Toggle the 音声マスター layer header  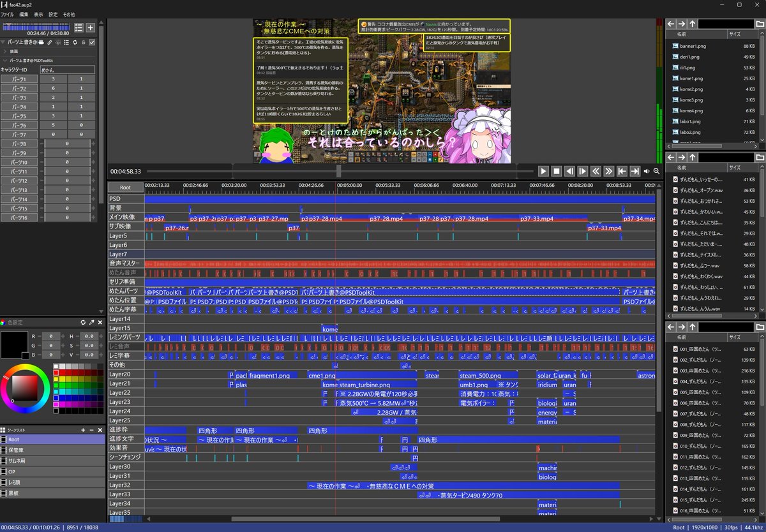tap(125, 263)
